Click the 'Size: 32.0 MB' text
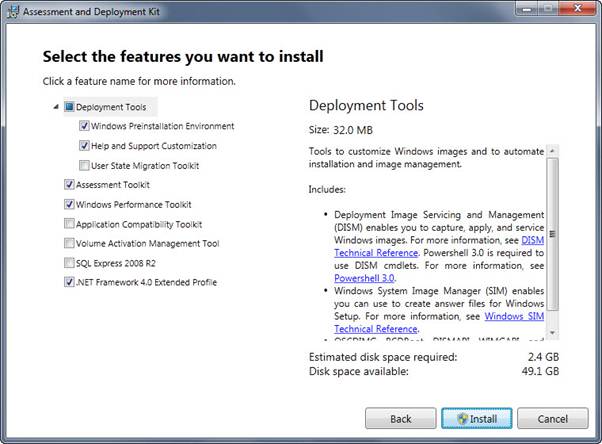The width and height of the screenshot is (602, 444). point(341,130)
